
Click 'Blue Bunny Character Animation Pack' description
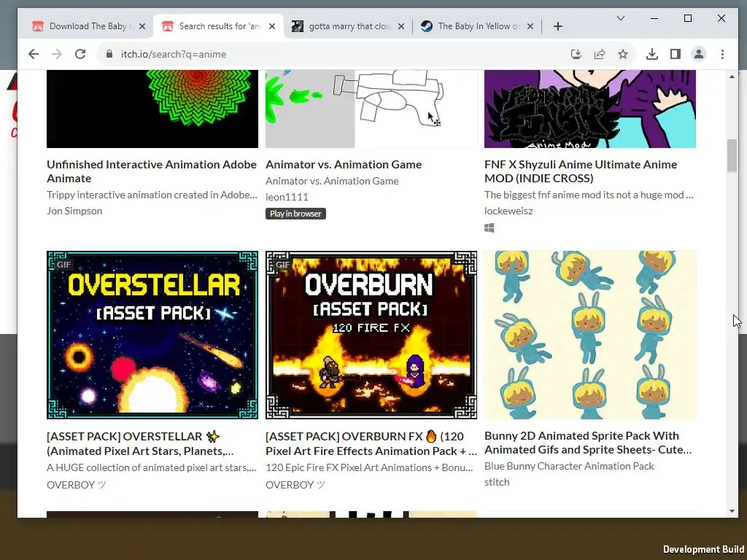click(569, 467)
